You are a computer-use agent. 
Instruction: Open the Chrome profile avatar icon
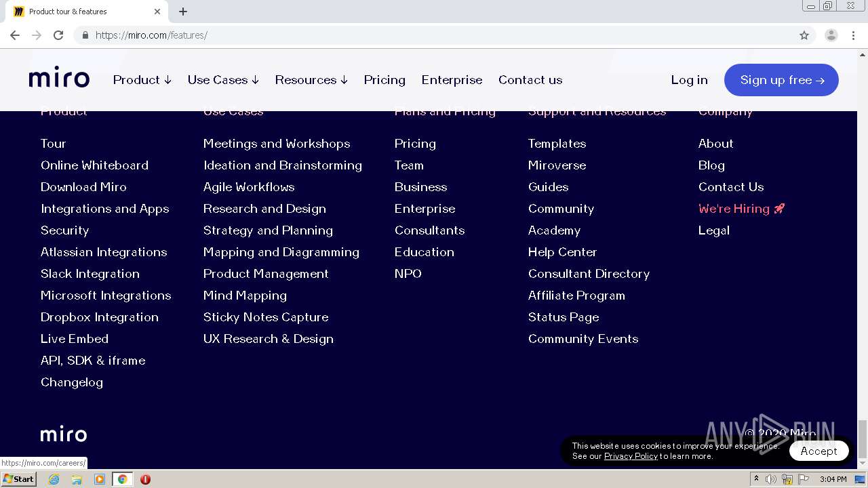pos(831,35)
